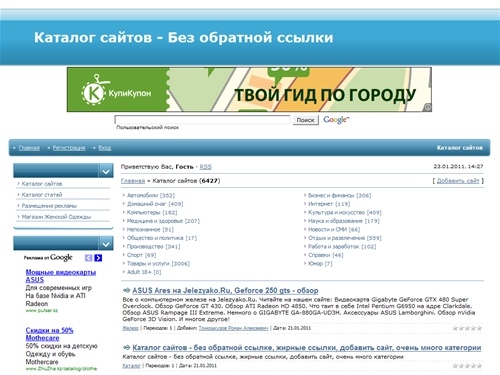Click icon beside ASUS Ares entry title
Viewport: 500px width, 375px height.
pyautogui.click(x=126, y=290)
